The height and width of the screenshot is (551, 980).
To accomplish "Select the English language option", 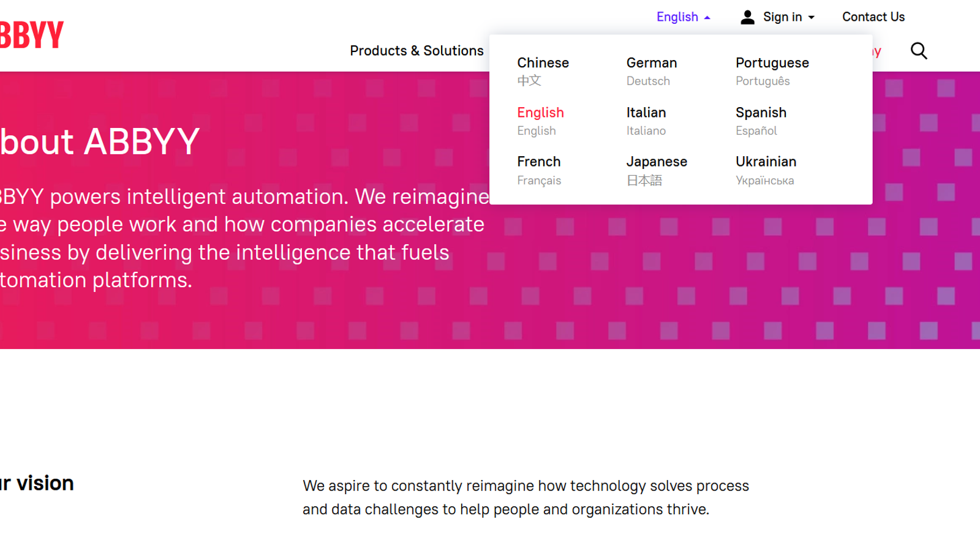I will [540, 121].
